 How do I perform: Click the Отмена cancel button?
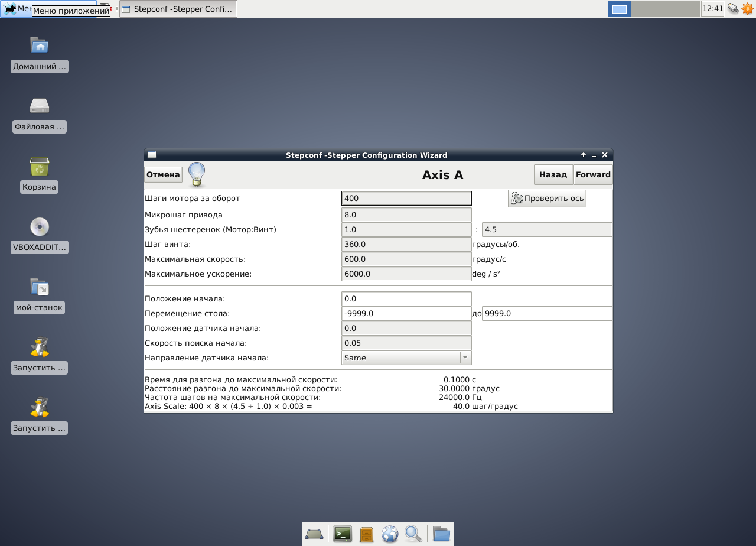(x=163, y=175)
